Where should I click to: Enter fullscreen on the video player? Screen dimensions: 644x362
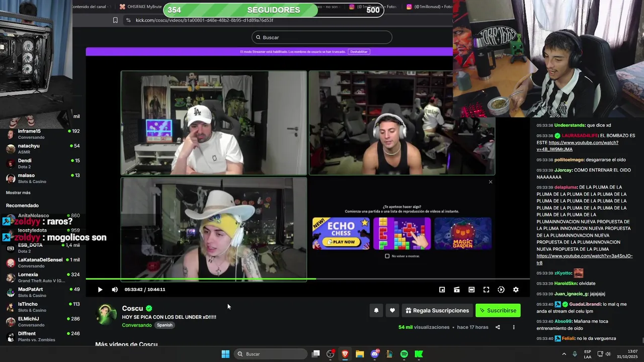[x=486, y=290]
